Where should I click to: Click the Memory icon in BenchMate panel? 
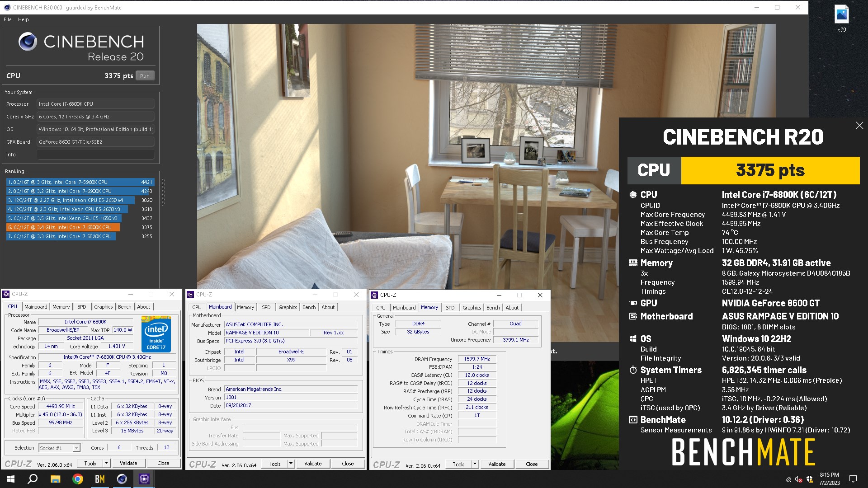[633, 263]
